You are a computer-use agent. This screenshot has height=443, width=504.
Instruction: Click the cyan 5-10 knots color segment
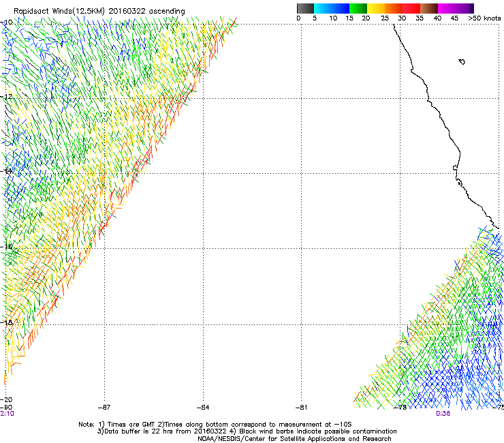pos(323,8)
